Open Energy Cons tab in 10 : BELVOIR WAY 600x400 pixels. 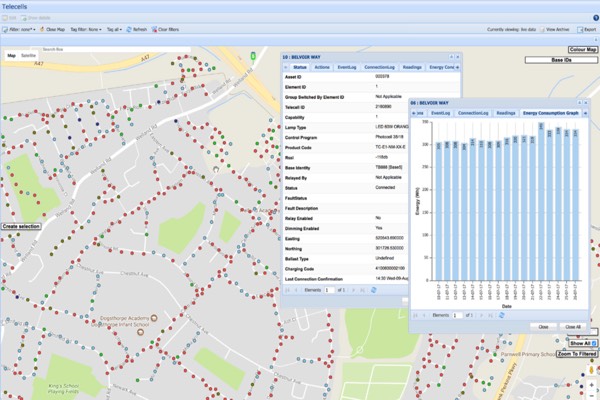click(x=441, y=67)
